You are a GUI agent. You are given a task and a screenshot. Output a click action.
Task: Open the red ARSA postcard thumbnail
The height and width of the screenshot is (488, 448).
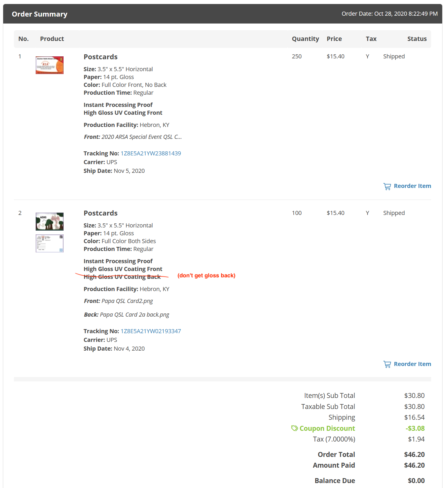tap(50, 65)
